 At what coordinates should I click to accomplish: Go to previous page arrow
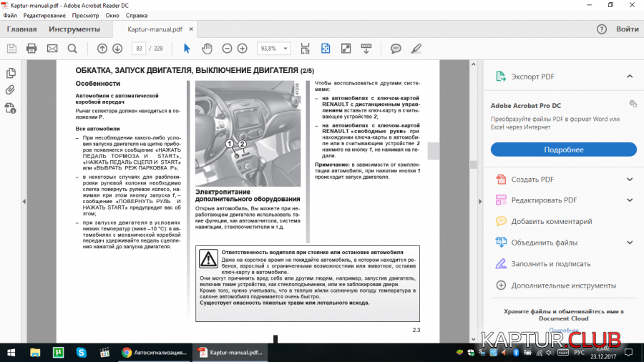tap(102, 49)
